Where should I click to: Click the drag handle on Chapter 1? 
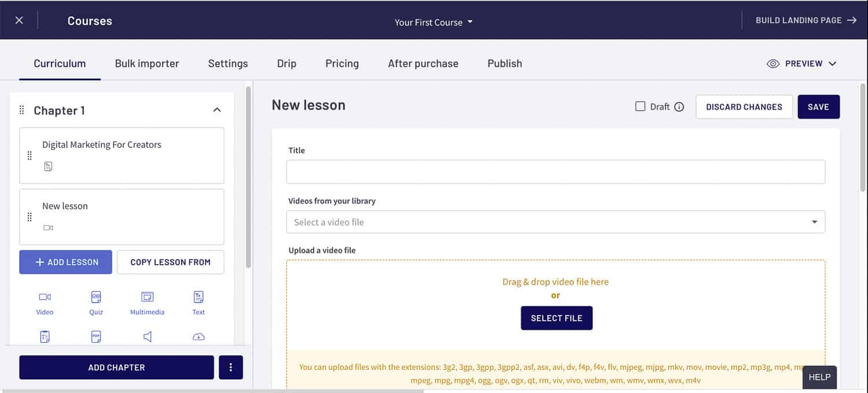(22, 110)
